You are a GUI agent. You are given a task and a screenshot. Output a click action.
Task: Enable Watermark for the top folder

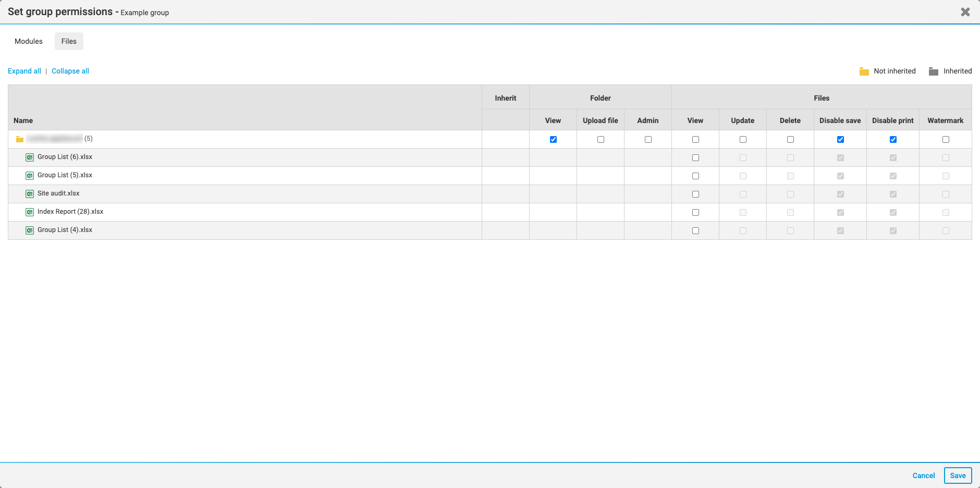[946, 139]
